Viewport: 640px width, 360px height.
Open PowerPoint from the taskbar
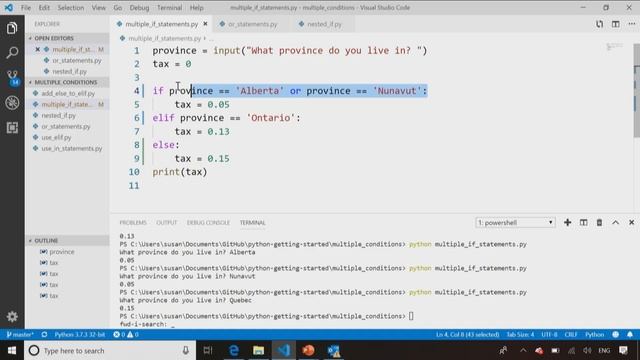click(308, 351)
